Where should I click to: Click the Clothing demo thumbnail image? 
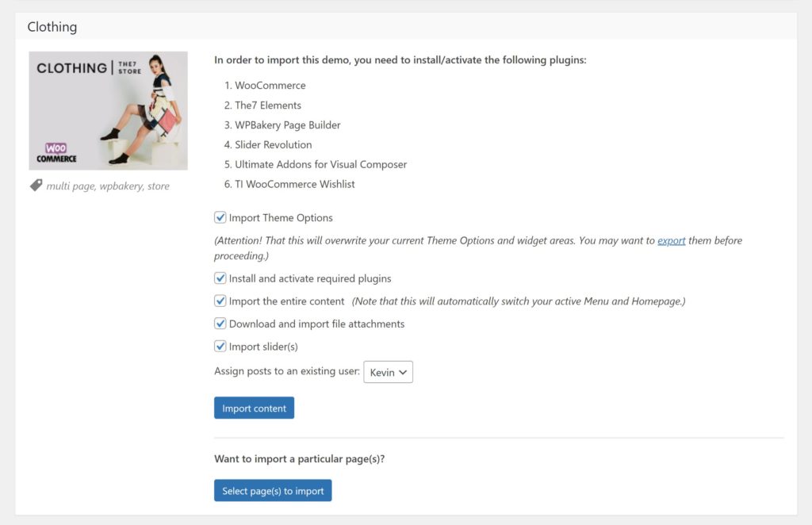pos(108,110)
